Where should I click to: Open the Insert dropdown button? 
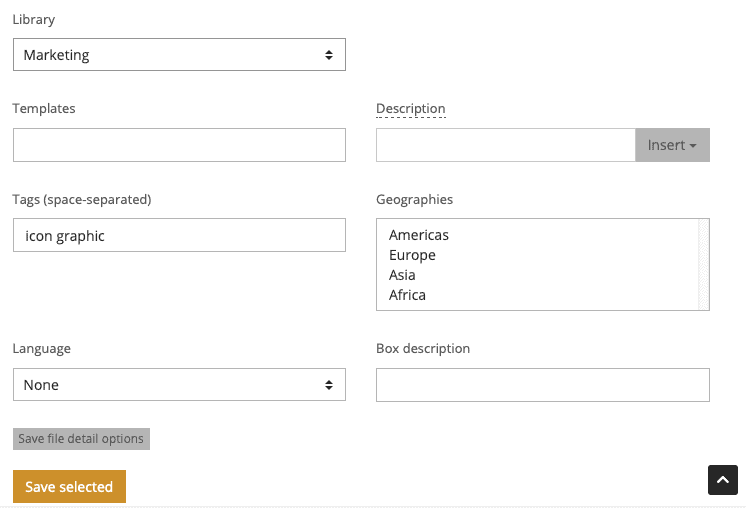(672, 145)
